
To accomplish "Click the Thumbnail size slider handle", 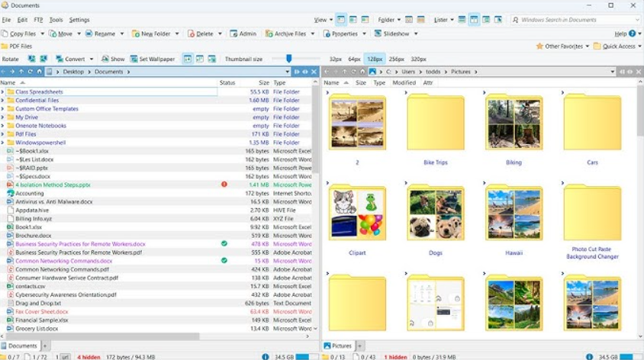I will pos(288,59).
